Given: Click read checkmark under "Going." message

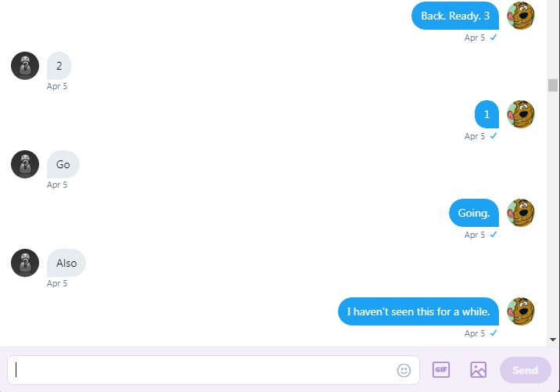Looking at the screenshot, I should (494, 235).
